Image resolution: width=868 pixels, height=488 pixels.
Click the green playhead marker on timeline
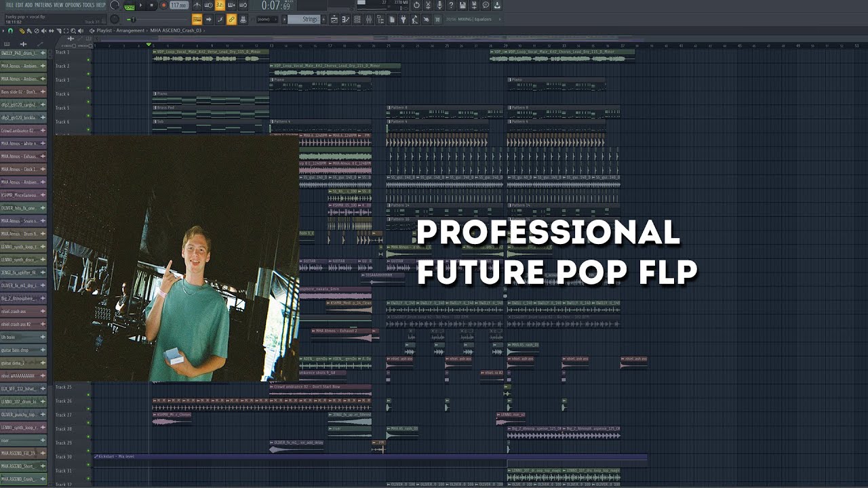point(149,44)
